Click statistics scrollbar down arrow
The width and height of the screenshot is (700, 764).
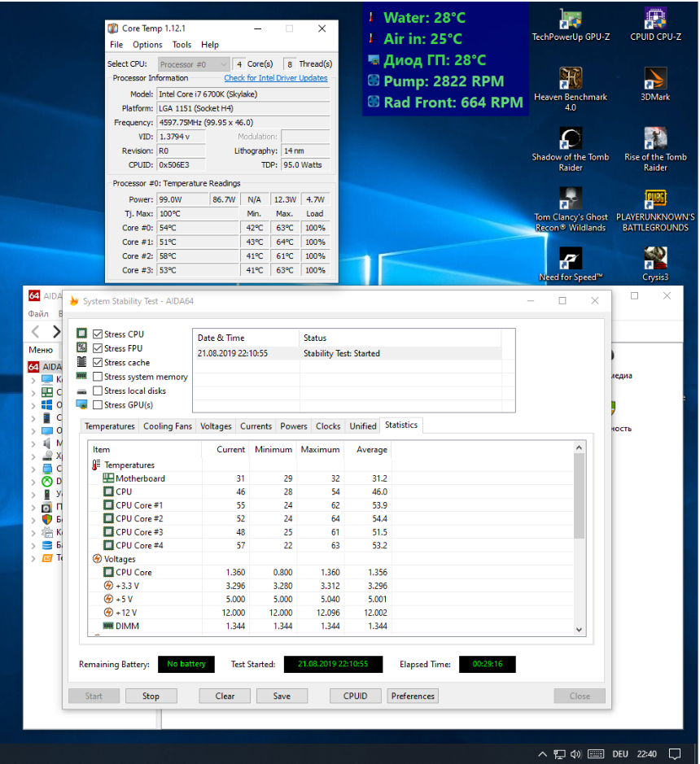(x=579, y=630)
